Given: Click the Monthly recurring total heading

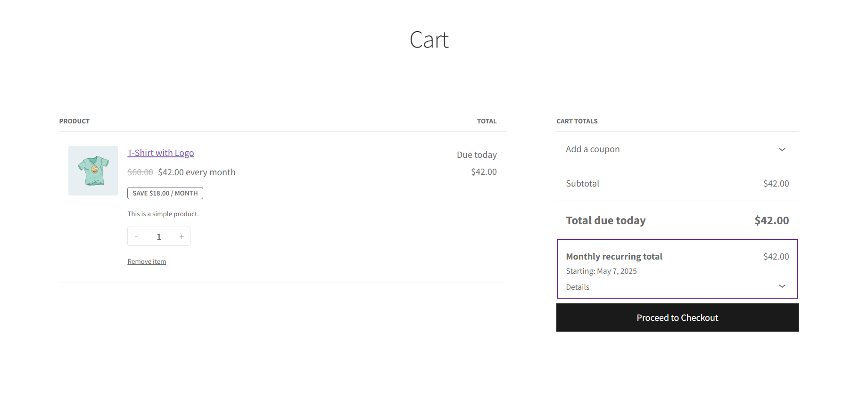Looking at the screenshot, I should (614, 257).
